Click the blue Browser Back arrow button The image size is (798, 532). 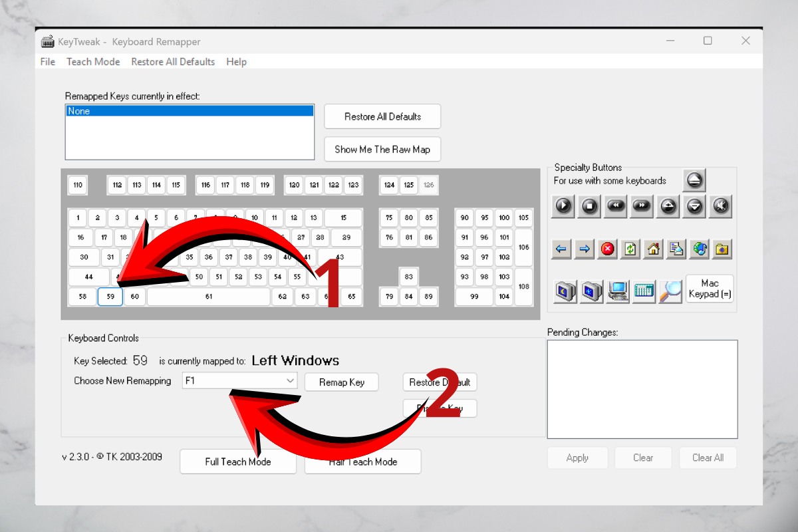pos(562,249)
